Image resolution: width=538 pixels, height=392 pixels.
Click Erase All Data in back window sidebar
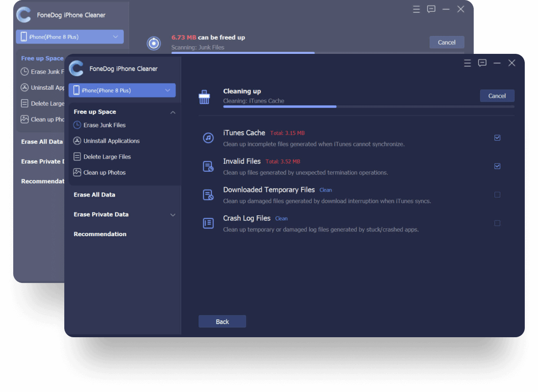pos(42,142)
